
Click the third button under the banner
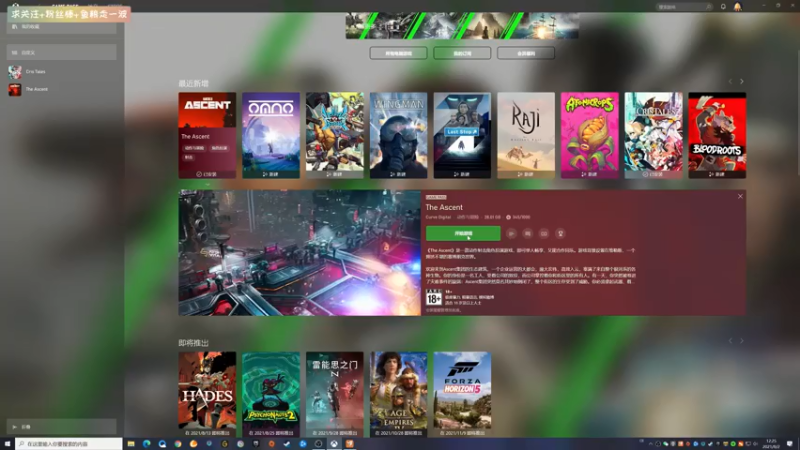(x=526, y=53)
